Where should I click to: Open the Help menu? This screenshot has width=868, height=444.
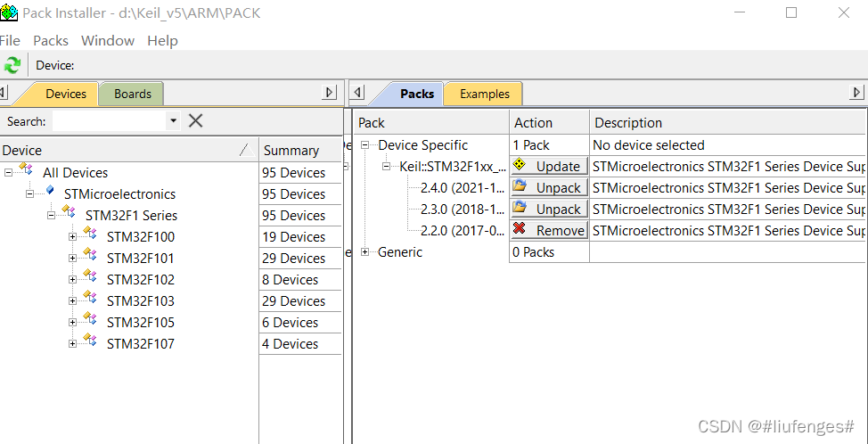(162, 40)
